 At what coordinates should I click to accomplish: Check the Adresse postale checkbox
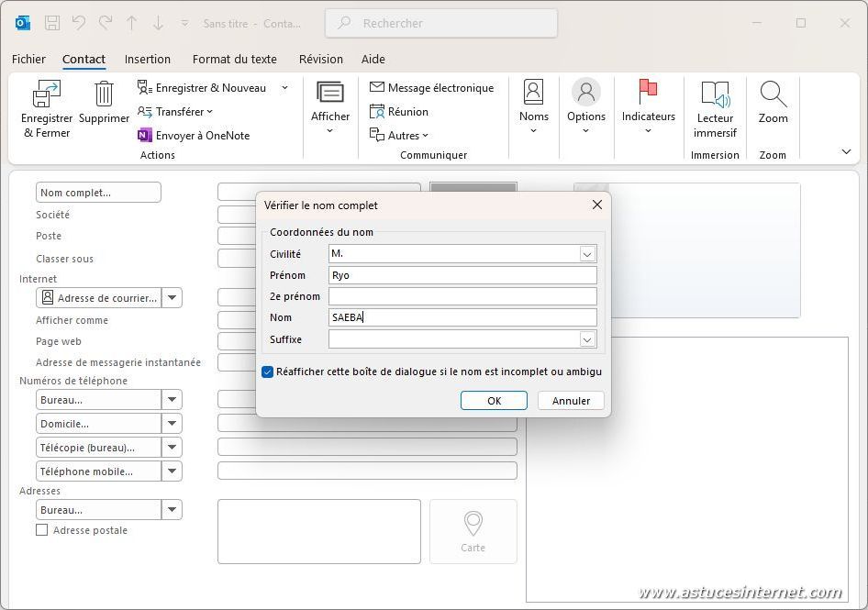tap(42, 530)
